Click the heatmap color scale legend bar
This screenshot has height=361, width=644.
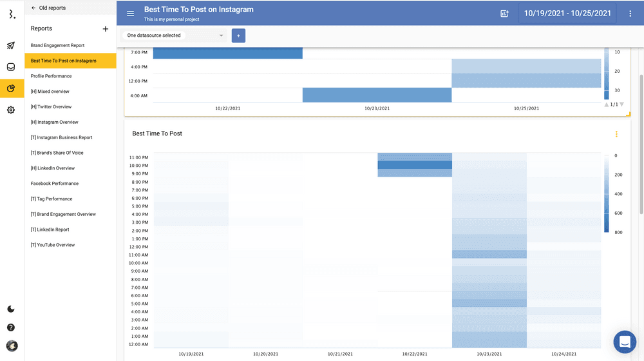pos(607,193)
